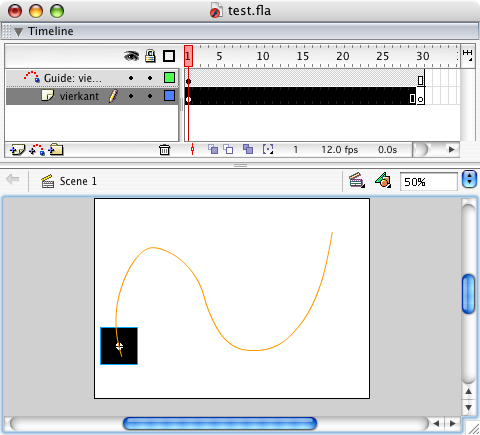
Task: Click Scene 1 in the edit bar
Action: (x=78, y=181)
